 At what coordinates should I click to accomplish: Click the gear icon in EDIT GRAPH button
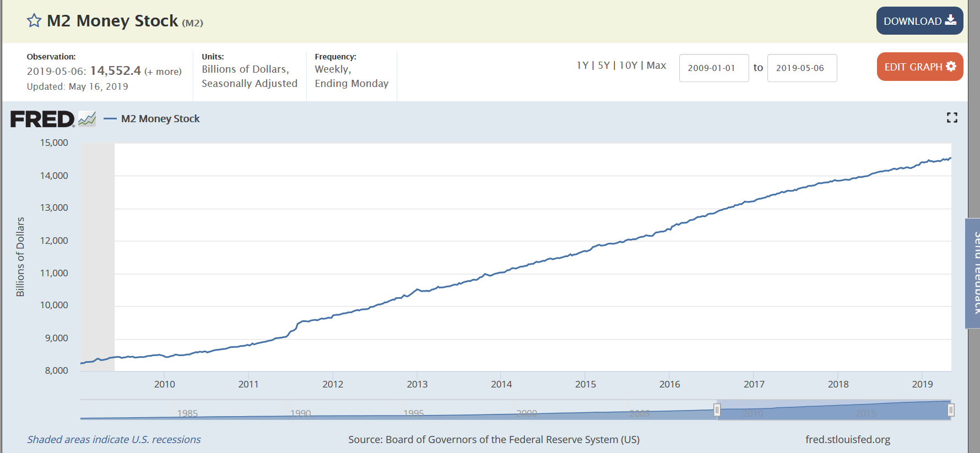click(951, 66)
